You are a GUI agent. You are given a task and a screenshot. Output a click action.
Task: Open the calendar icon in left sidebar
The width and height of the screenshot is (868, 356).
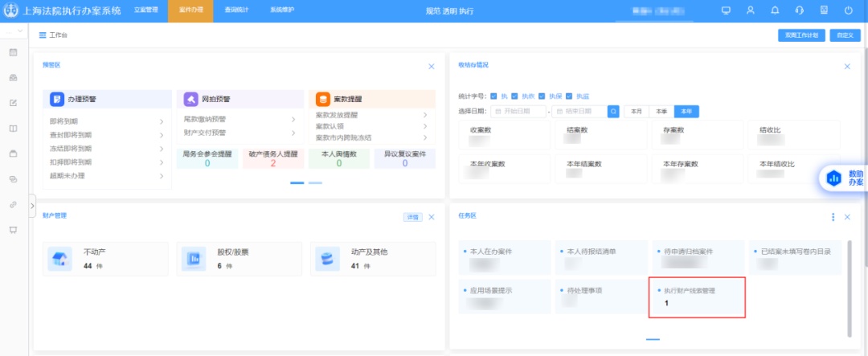click(x=13, y=52)
